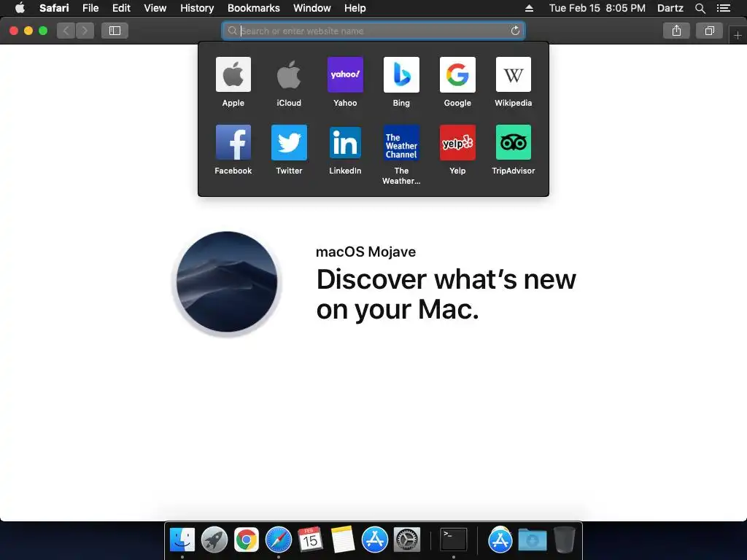Click the date and time in menu bar
The image size is (747, 560).
click(x=597, y=8)
